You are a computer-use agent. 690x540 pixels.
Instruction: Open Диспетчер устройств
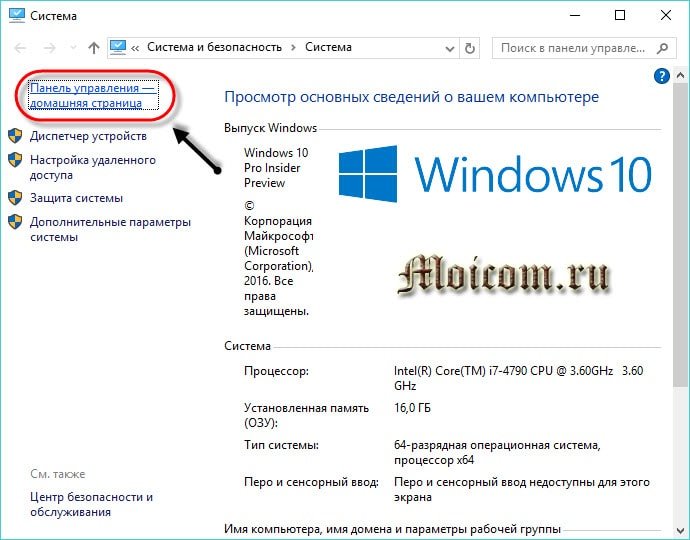88,136
